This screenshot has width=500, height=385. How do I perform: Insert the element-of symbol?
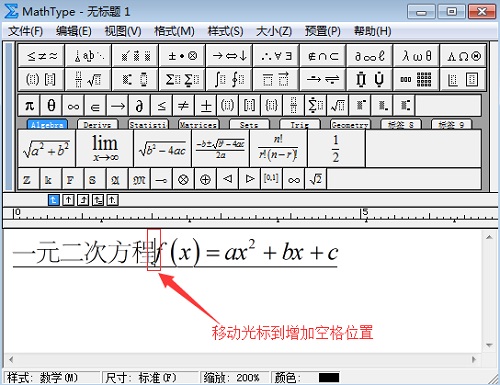click(95, 106)
